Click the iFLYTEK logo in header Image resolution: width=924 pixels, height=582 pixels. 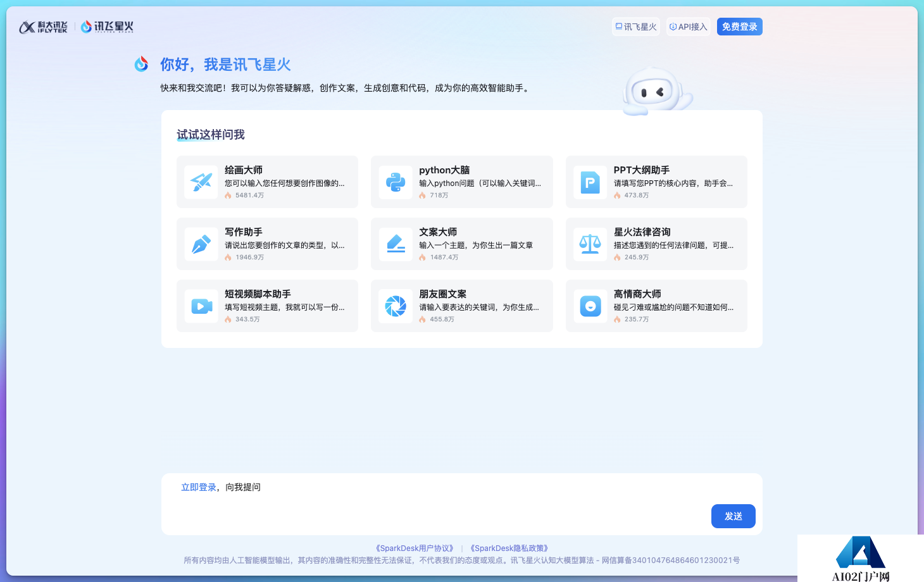point(43,27)
